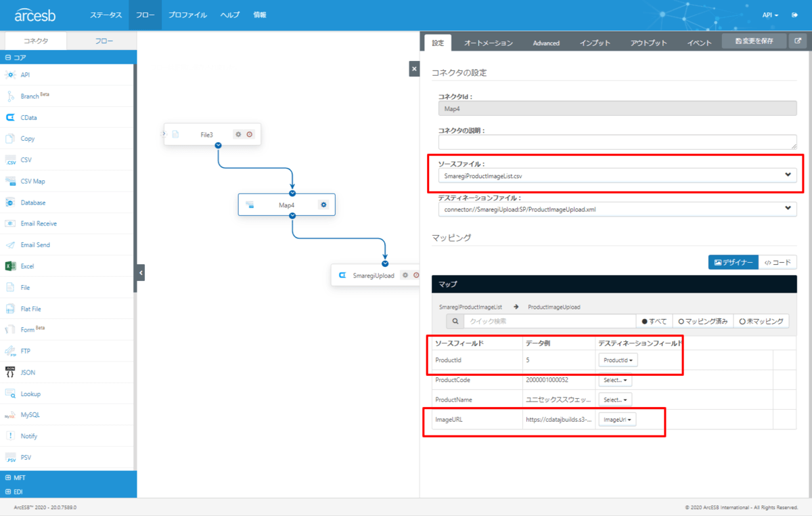
Task: Open the 情報 menu
Action: click(260, 15)
